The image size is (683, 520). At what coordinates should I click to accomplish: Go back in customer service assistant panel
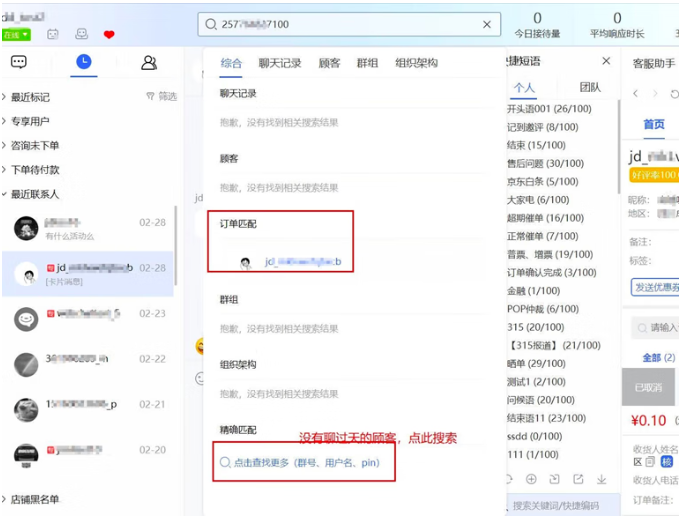tap(636, 94)
